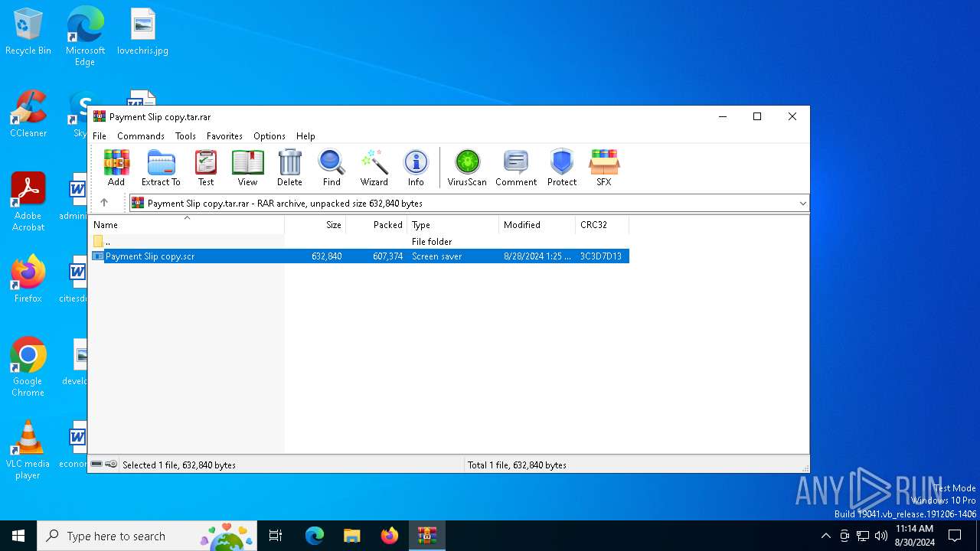
Task: Select lovechris.jpg desktop file
Action: click(x=142, y=32)
